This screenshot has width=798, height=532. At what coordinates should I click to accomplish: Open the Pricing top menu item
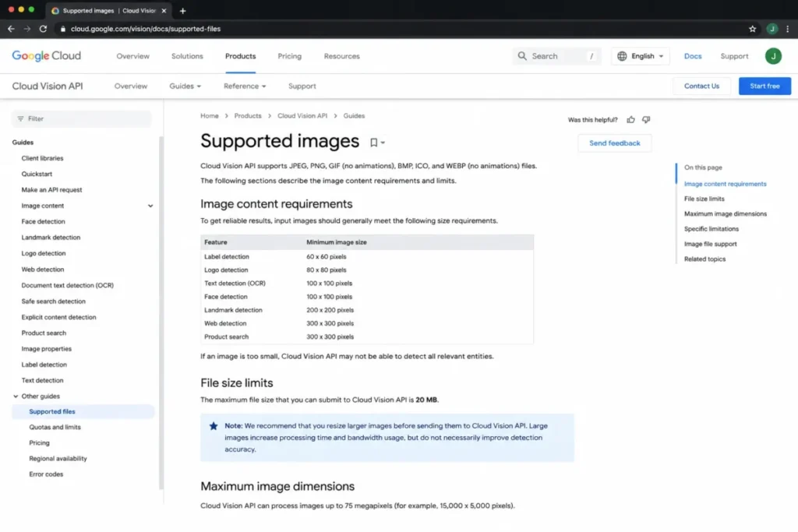point(290,56)
